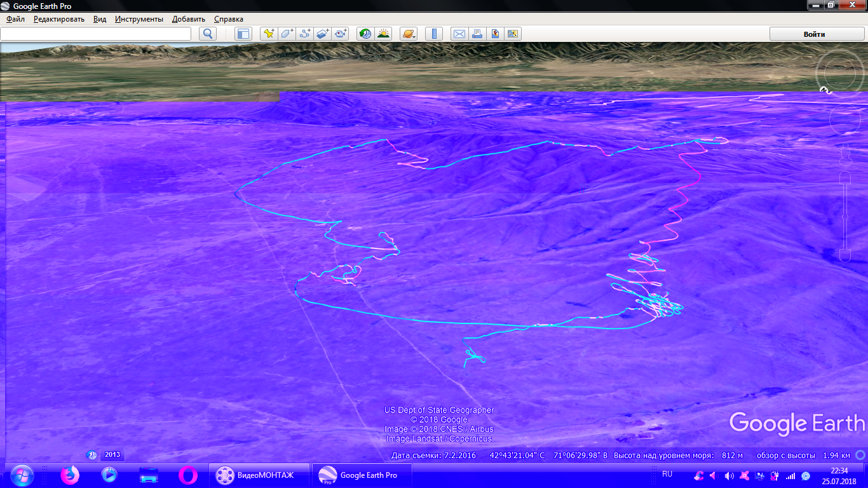Add a new placemark with pushpin icon
868x488 pixels.
269,34
